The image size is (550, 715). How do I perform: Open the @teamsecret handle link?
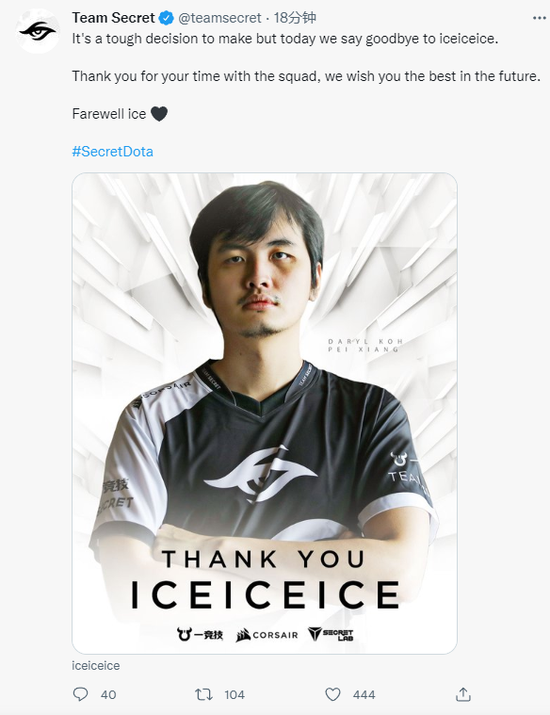220,18
